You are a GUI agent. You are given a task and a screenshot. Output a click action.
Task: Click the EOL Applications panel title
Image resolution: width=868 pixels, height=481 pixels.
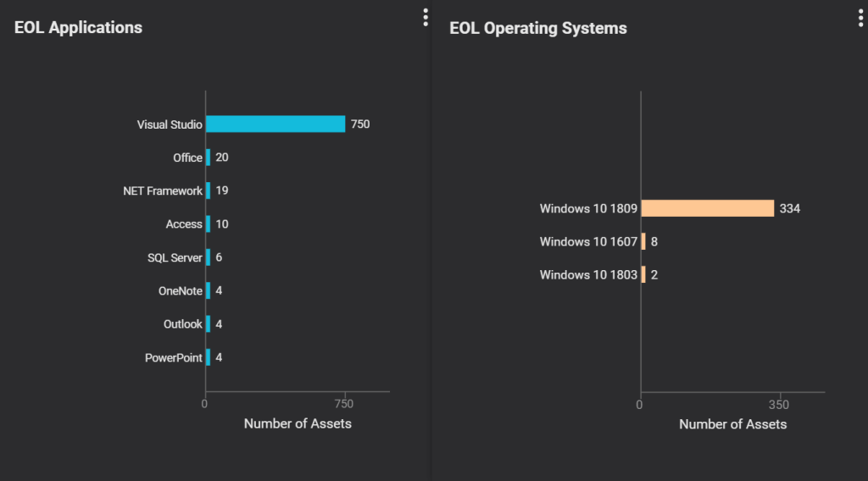tap(78, 28)
